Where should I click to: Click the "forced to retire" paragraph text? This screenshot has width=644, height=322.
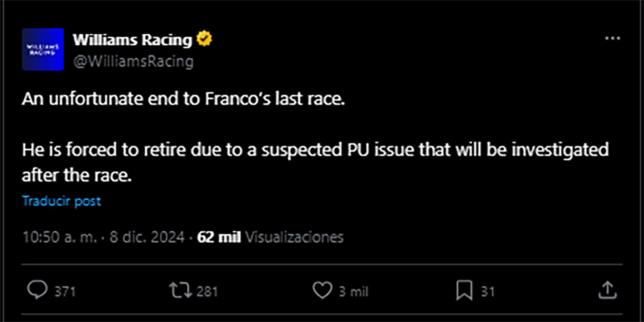(315, 150)
